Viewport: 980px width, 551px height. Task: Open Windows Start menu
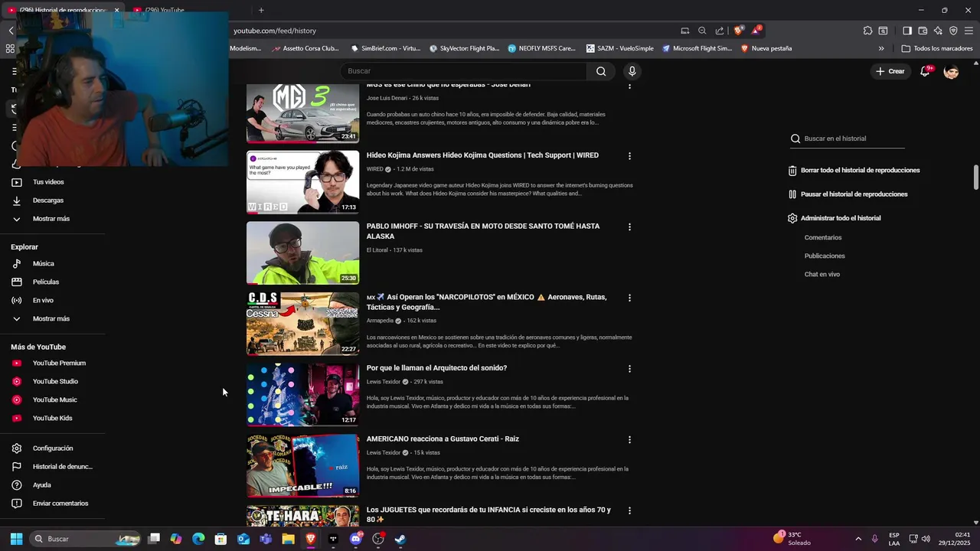(x=16, y=539)
